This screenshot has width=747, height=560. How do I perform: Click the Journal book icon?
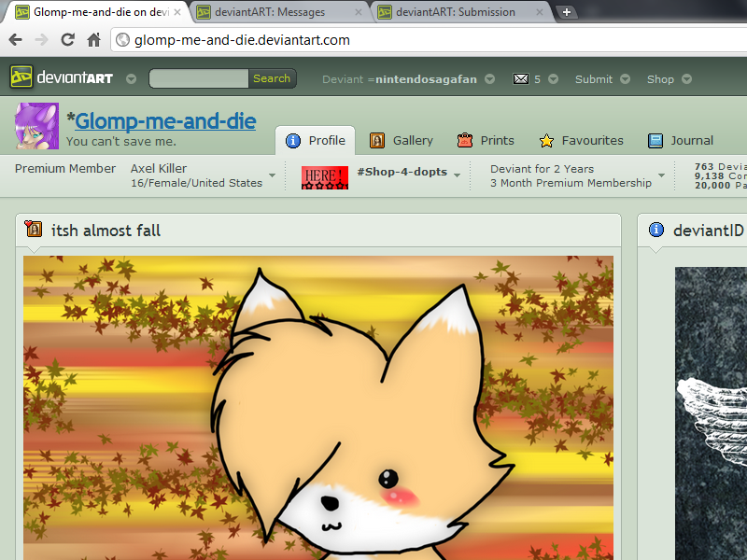point(655,141)
